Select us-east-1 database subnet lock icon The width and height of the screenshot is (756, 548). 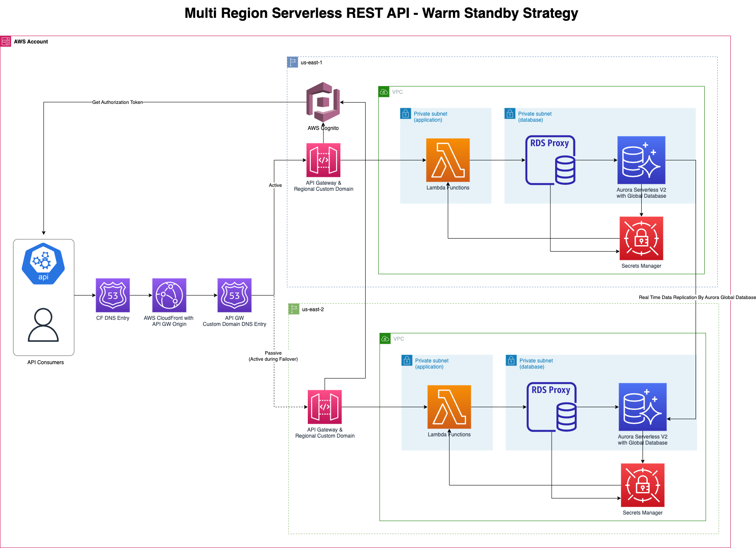pyautogui.click(x=510, y=113)
